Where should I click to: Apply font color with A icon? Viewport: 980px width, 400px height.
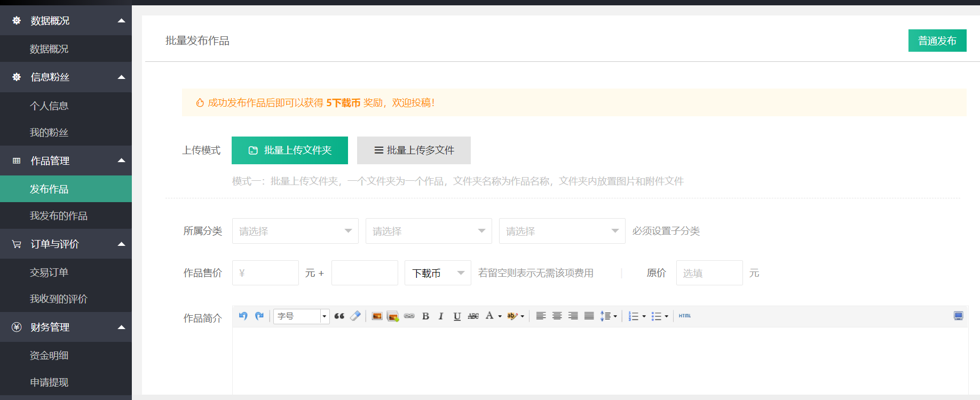pos(489,316)
